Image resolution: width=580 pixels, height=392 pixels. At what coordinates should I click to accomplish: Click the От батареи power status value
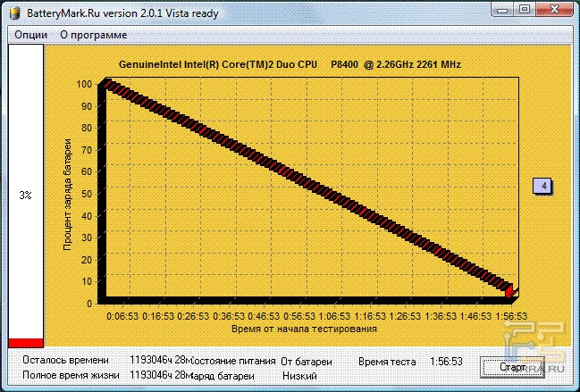(307, 362)
